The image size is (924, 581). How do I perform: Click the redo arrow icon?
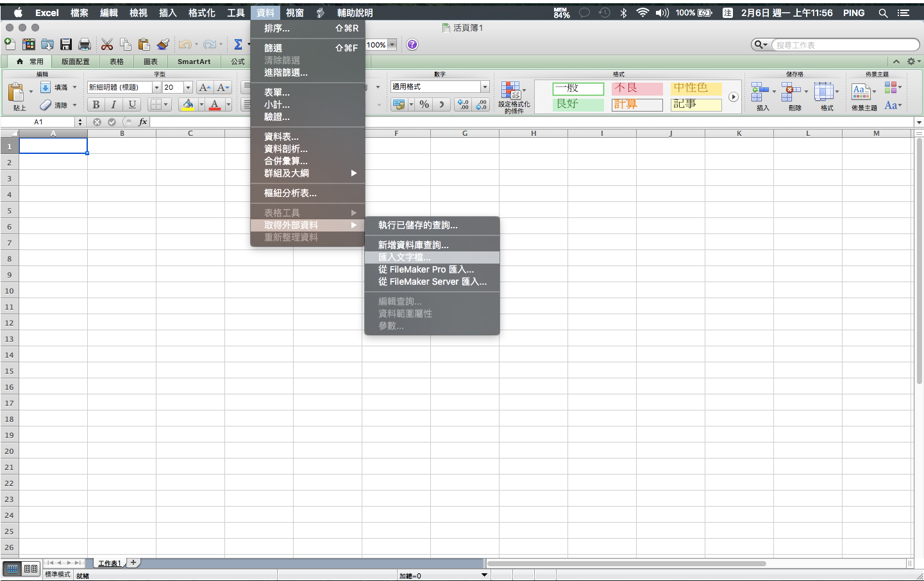tap(210, 44)
